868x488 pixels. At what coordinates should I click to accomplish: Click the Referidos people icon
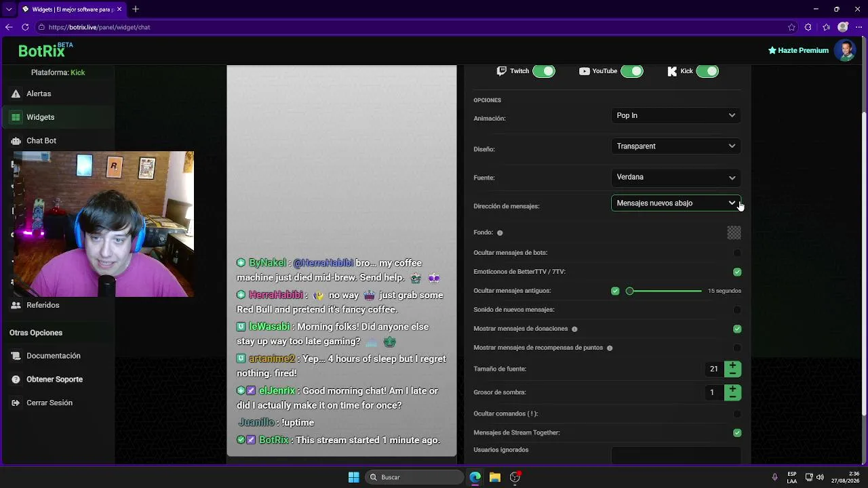click(x=16, y=305)
